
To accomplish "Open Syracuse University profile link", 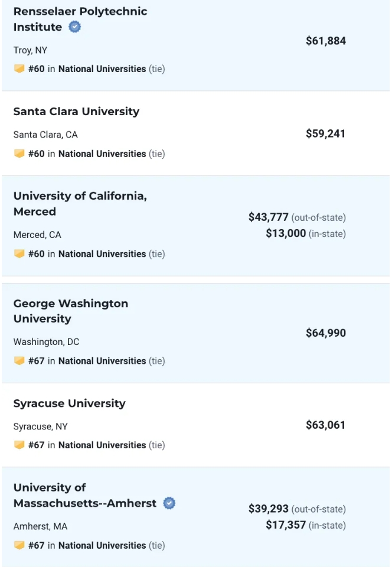I will pos(69,403).
